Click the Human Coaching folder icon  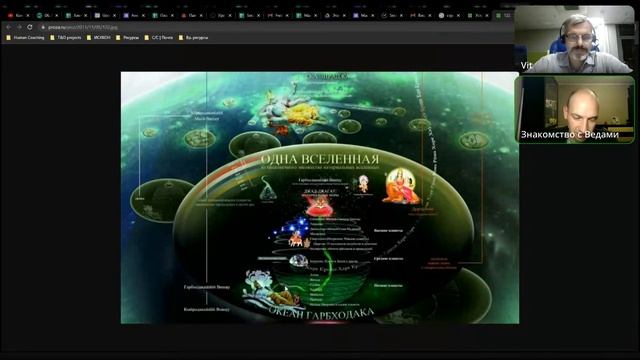click(8, 38)
